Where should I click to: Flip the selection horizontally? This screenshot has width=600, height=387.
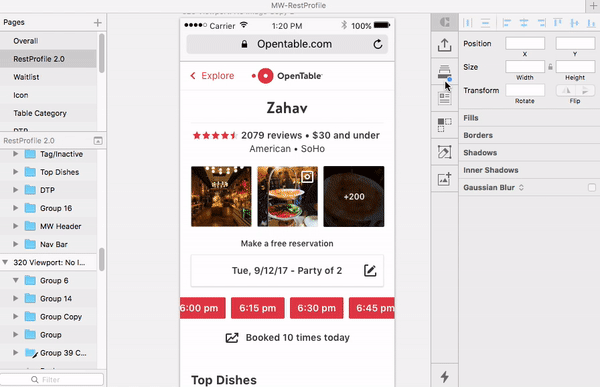566,91
